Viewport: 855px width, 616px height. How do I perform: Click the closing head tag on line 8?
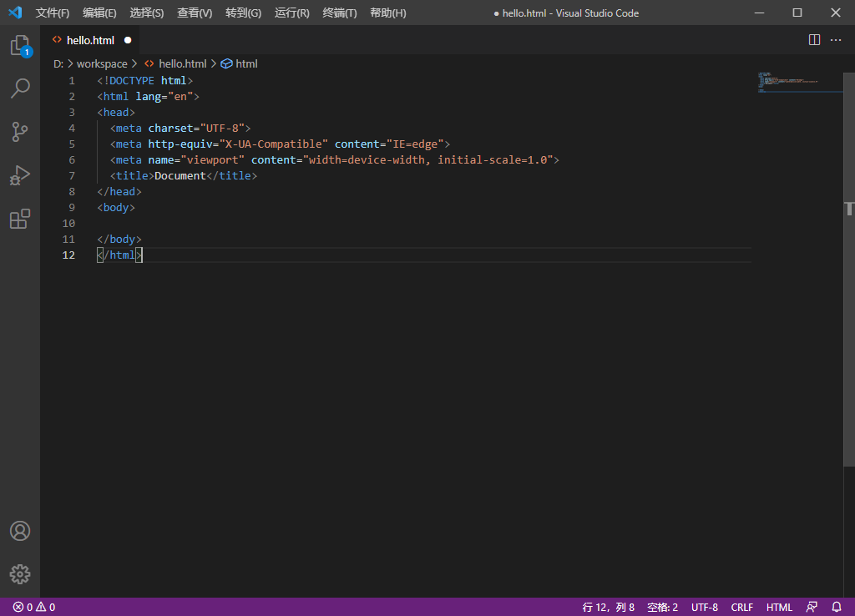tap(119, 191)
